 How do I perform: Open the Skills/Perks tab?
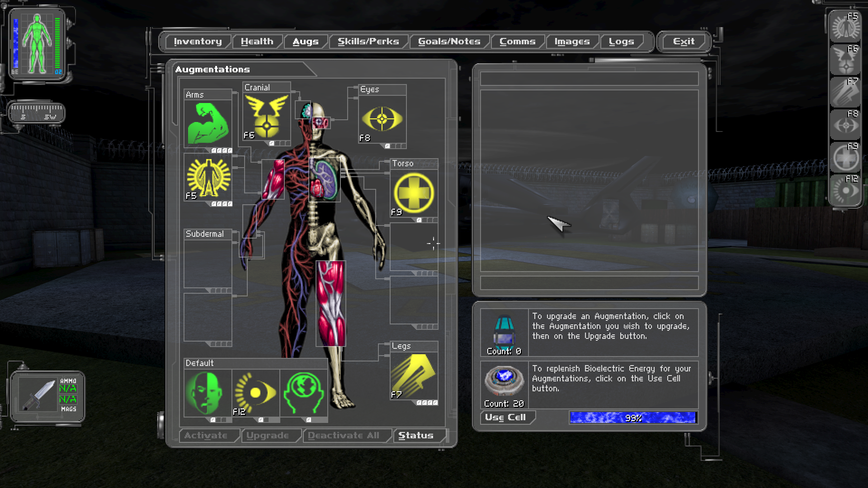(x=368, y=42)
